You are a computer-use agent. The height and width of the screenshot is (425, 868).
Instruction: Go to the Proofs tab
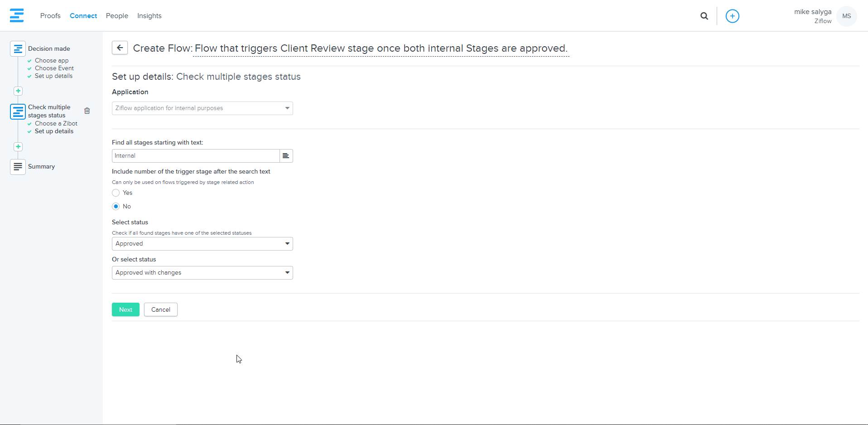pos(50,16)
